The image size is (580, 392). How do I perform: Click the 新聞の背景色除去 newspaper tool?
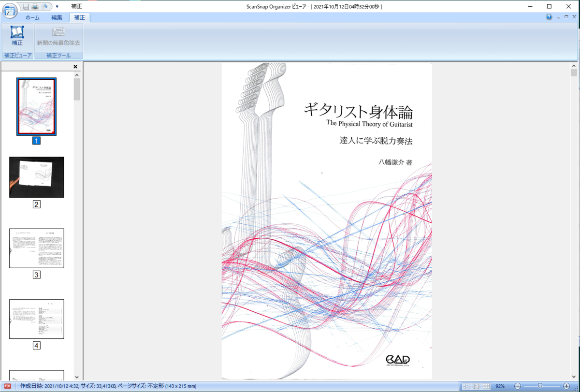pyautogui.click(x=58, y=37)
